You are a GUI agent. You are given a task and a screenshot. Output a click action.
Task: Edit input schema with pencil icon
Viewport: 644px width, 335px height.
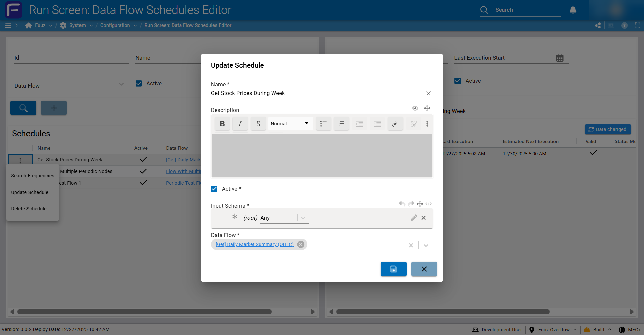[x=414, y=218]
